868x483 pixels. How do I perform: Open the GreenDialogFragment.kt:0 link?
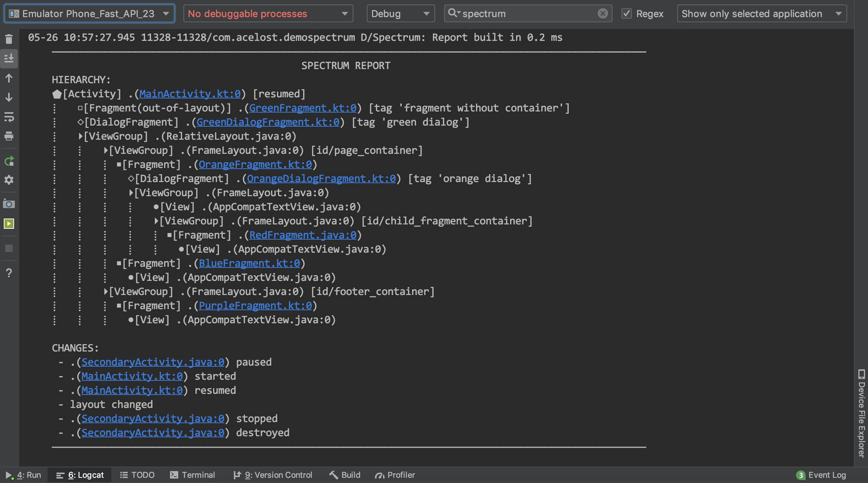[268, 122]
